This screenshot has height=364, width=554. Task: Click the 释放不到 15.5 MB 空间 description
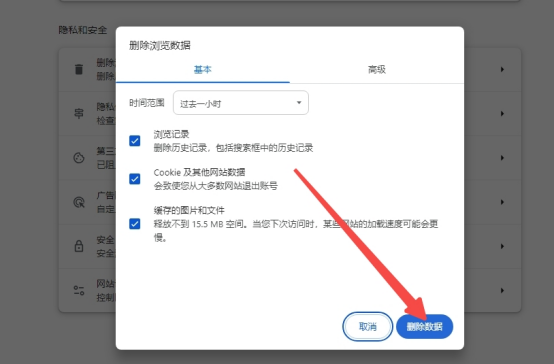point(296,231)
